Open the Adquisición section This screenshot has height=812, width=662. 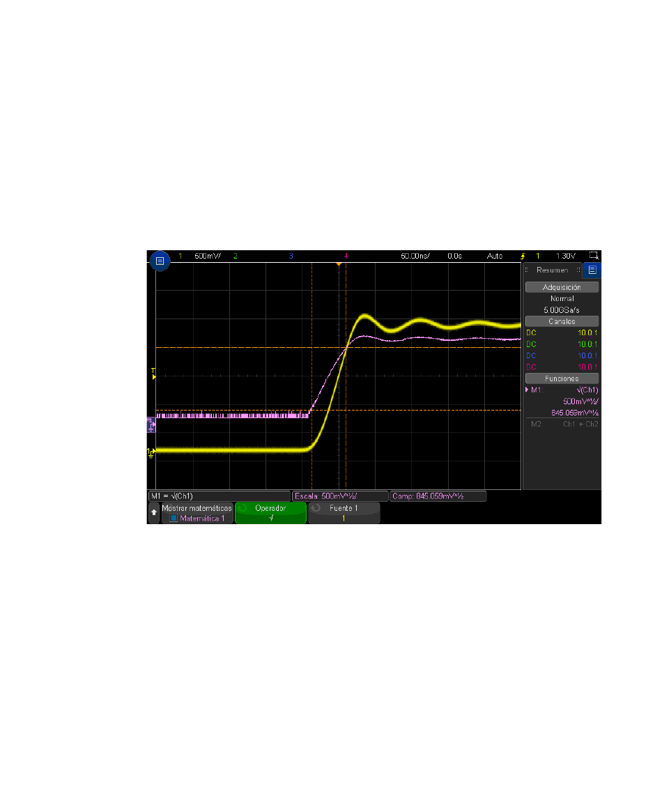(562, 287)
